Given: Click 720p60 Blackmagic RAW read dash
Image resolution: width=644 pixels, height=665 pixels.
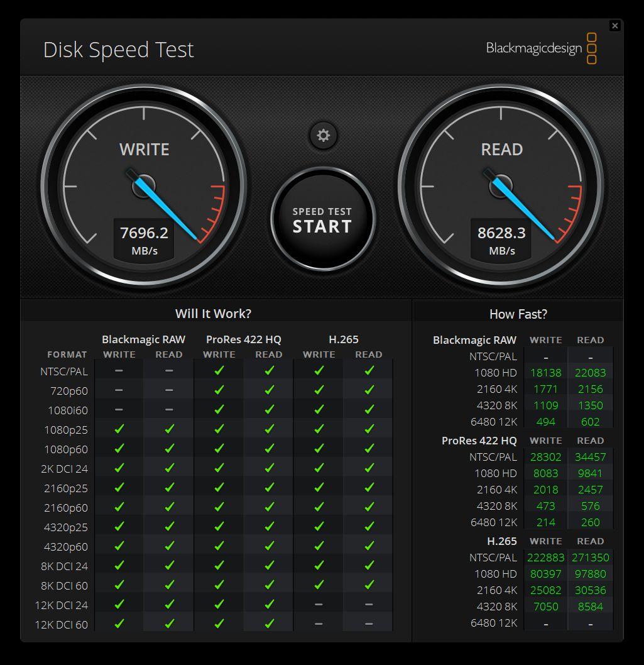Looking at the screenshot, I should point(169,391).
